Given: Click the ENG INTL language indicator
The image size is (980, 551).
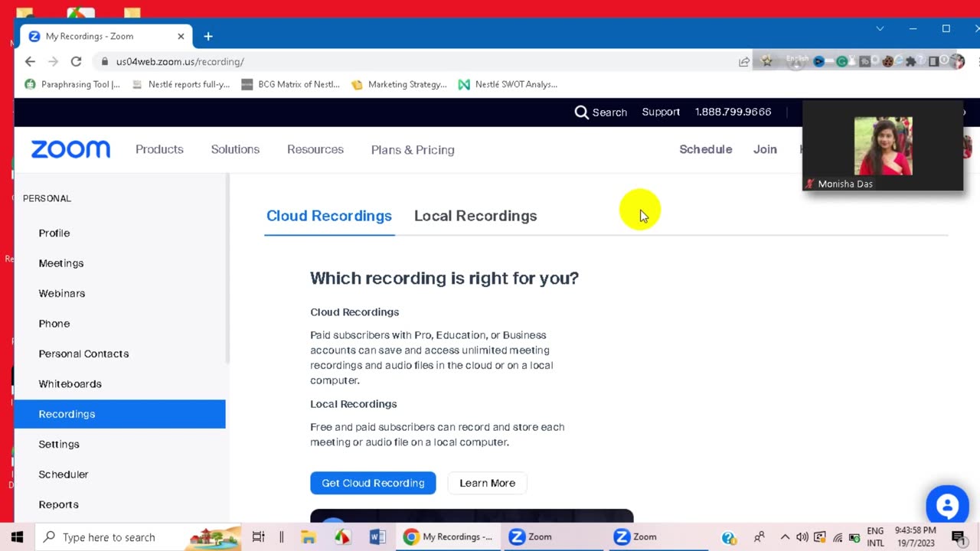Looking at the screenshot, I should 875,536.
